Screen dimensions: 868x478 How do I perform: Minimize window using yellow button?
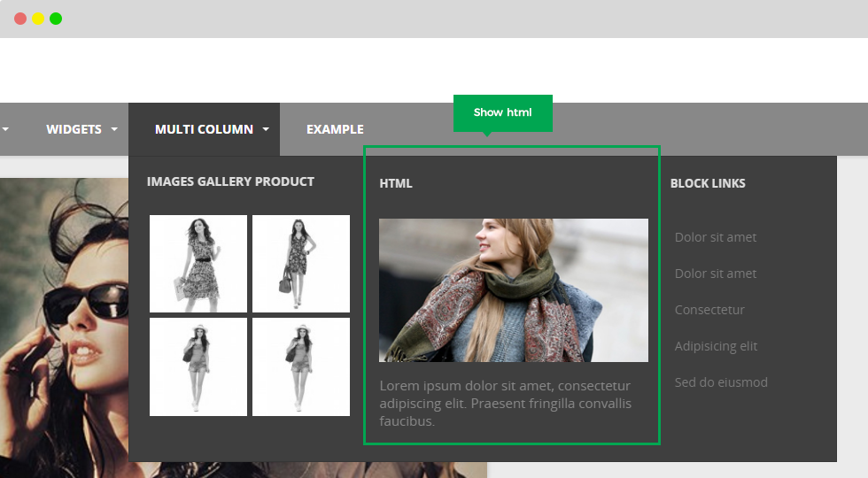pos(38,19)
